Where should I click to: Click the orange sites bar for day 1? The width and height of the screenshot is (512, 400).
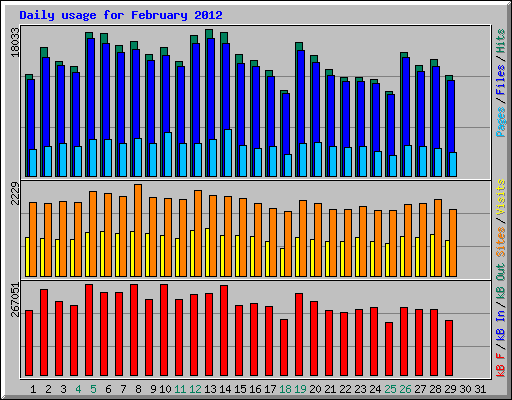[x=33, y=239]
